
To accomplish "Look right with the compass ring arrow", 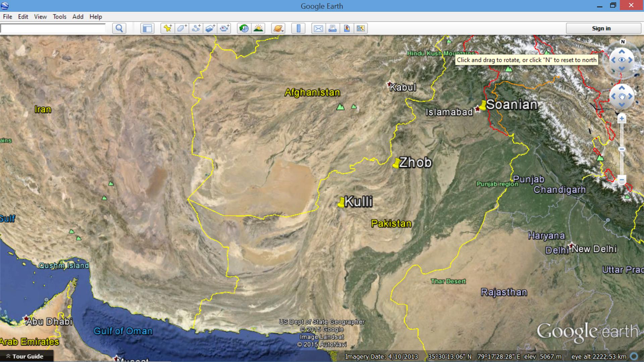I will coord(630,60).
